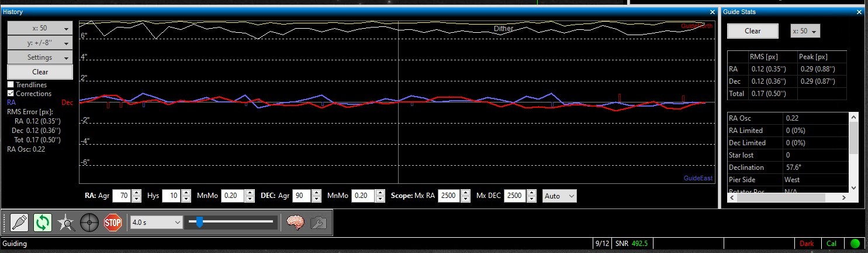Click the RA RMS cell '0.12 (0.35'')' in Guide Stats

(x=772, y=69)
